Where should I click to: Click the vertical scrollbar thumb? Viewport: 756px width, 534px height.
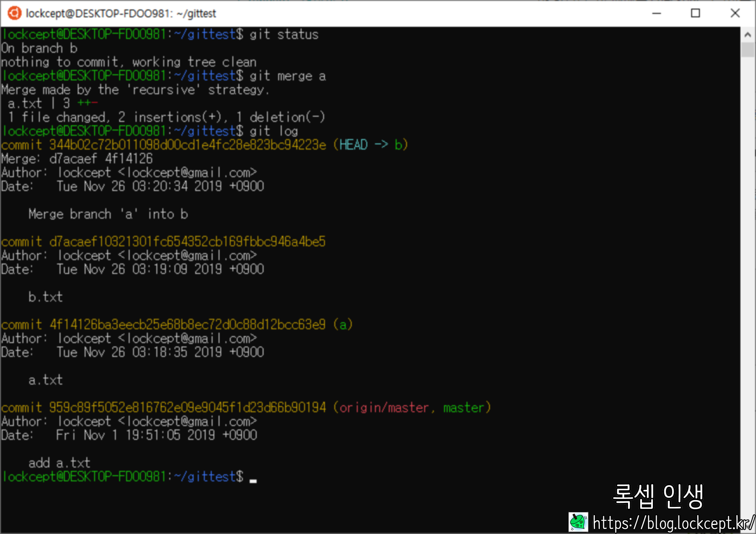click(747, 50)
